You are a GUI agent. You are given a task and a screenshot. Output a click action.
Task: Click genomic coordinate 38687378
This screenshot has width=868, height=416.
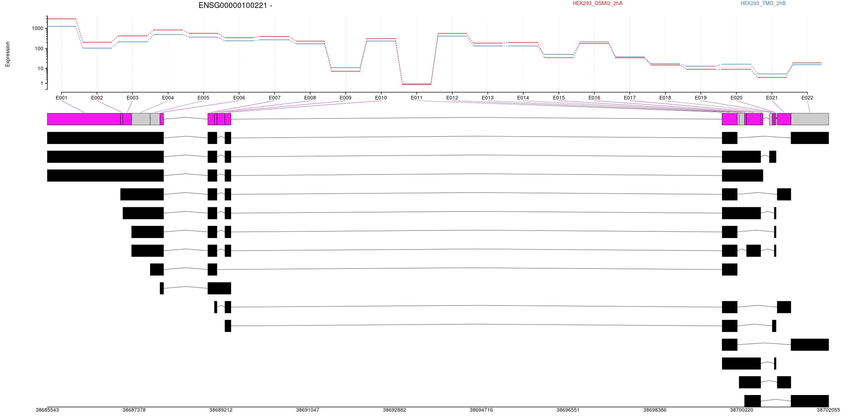pos(134,410)
